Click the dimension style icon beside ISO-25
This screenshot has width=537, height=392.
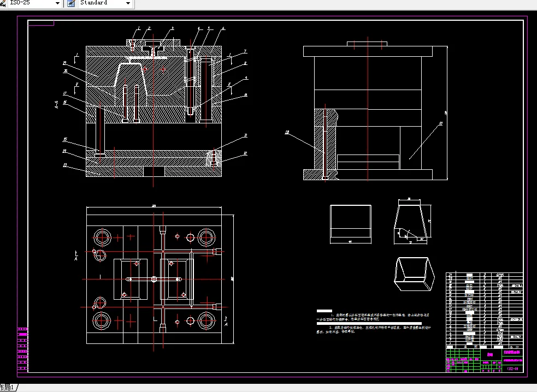pyautogui.click(x=3, y=3)
